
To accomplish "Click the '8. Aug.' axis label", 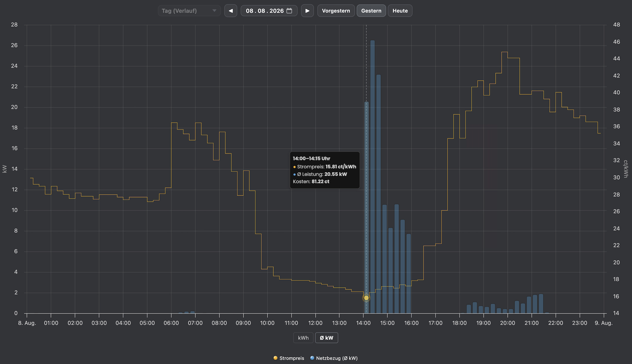I will (x=27, y=323).
